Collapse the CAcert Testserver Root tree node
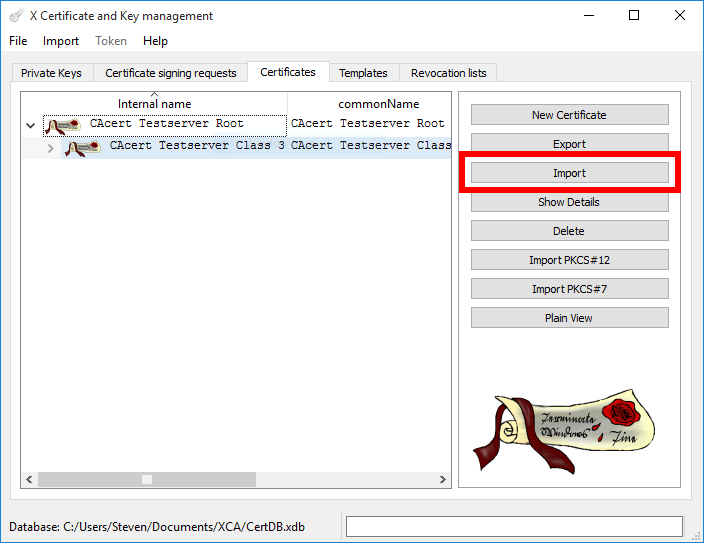704x543 pixels. [x=30, y=126]
